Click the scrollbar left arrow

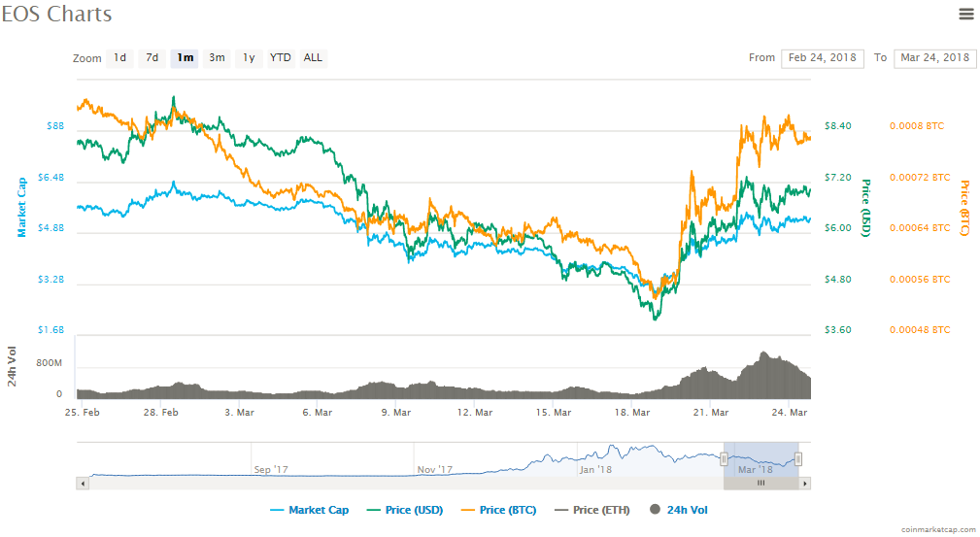pos(83,484)
